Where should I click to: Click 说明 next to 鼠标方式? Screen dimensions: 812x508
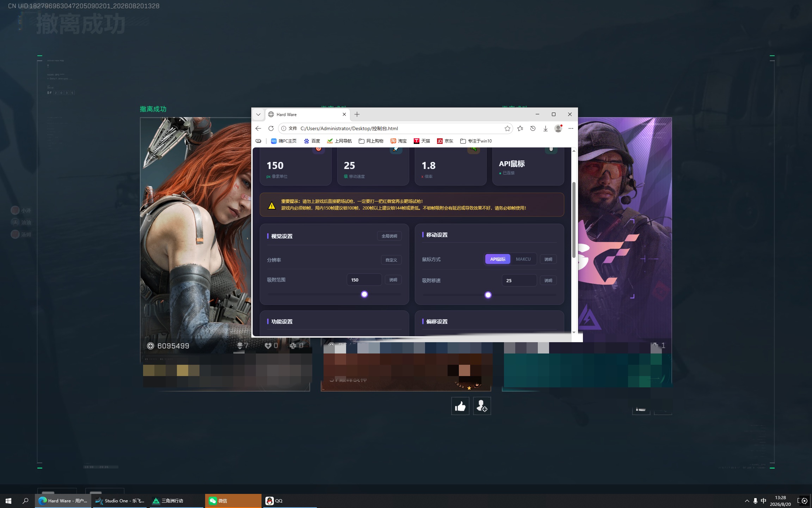pos(548,259)
